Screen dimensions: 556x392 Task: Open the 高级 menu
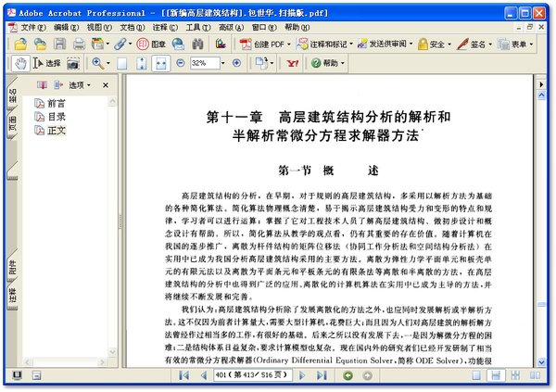tap(231, 27)
